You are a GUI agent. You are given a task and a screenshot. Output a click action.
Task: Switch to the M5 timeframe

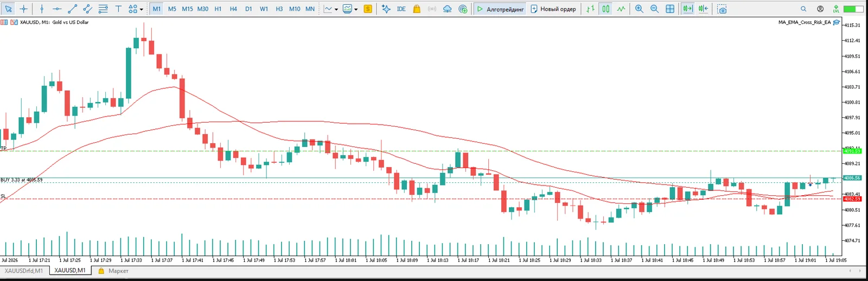click(x=172, y=9)
